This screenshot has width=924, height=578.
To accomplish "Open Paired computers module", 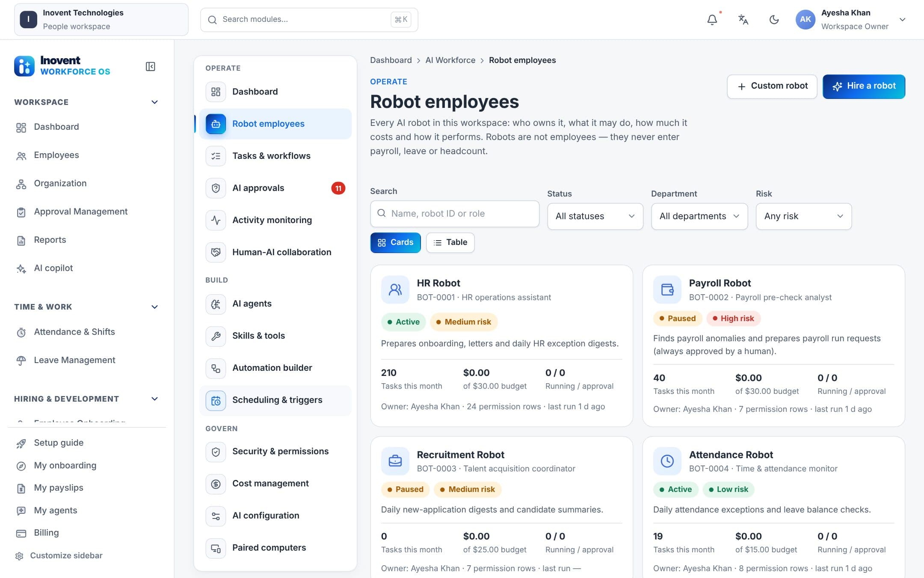I will click(275, 548).
